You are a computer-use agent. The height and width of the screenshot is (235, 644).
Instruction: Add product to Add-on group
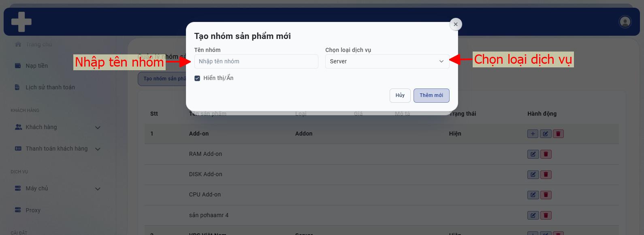[x=533, y=134]
